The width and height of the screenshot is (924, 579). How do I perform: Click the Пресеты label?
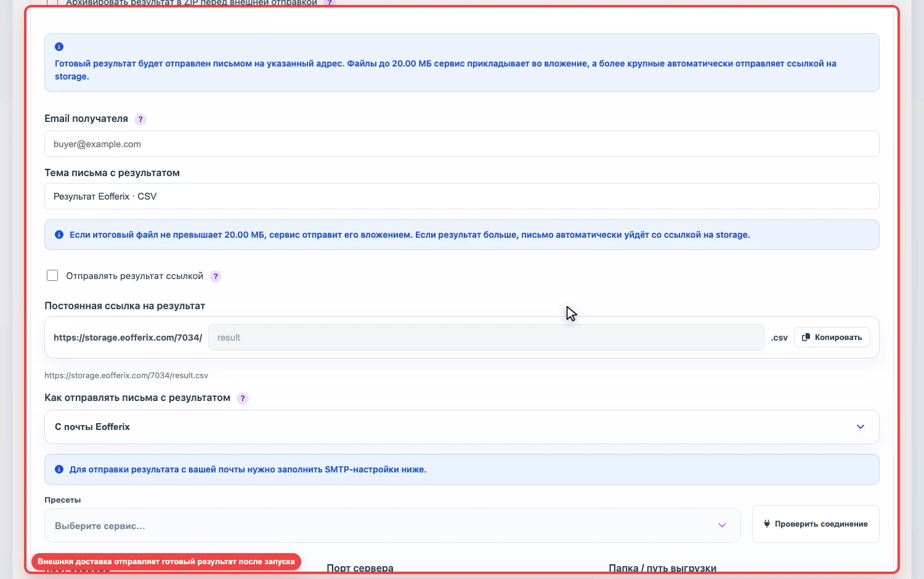[x=63, y=500]
